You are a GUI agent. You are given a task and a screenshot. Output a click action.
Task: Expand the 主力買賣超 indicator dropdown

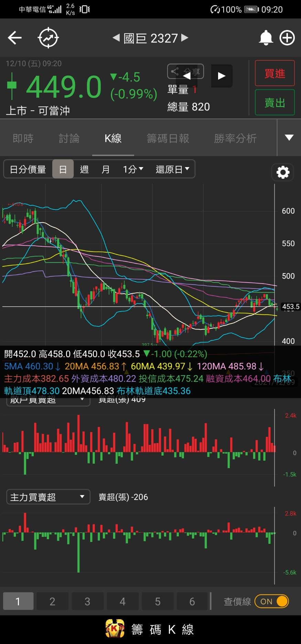(x=48, y=497)
